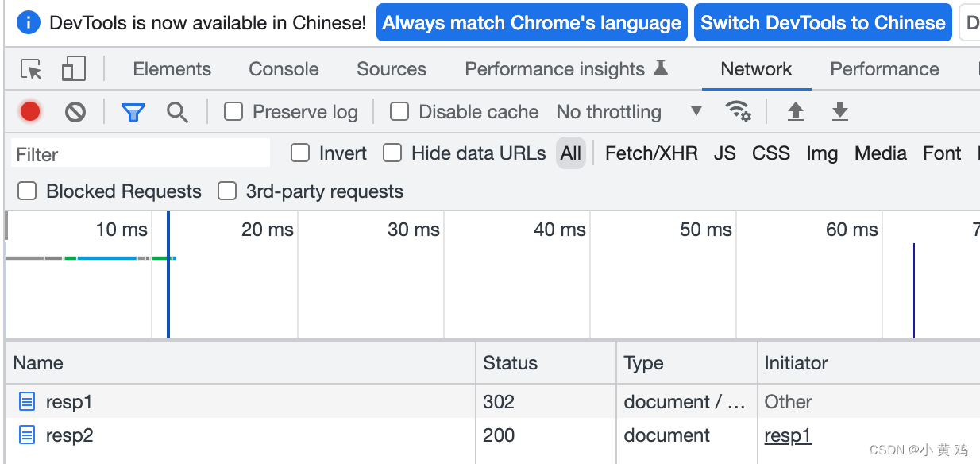980x464 pixels.
Task: Check Hide data URLs checkbox
Action: point(392,153)
